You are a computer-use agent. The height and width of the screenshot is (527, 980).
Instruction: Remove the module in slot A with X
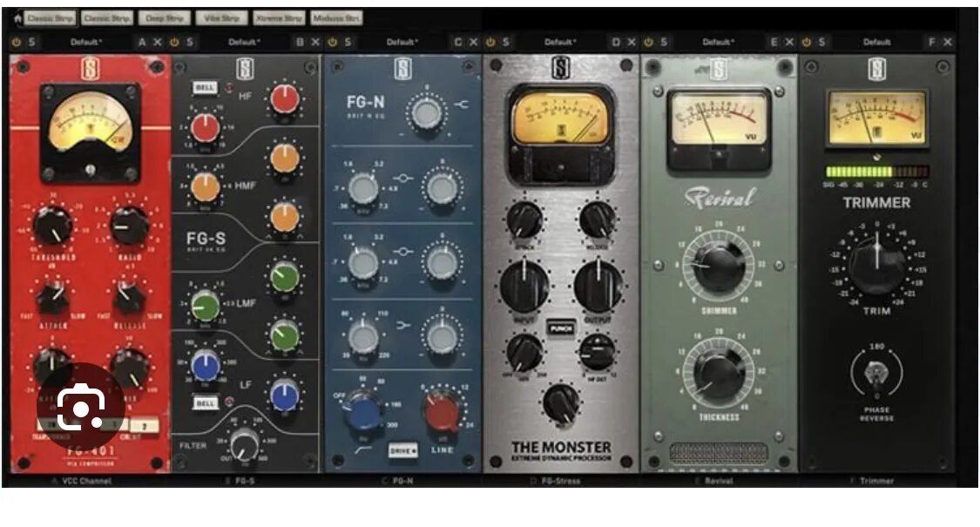pyautogui.click(x=158, y=43)
